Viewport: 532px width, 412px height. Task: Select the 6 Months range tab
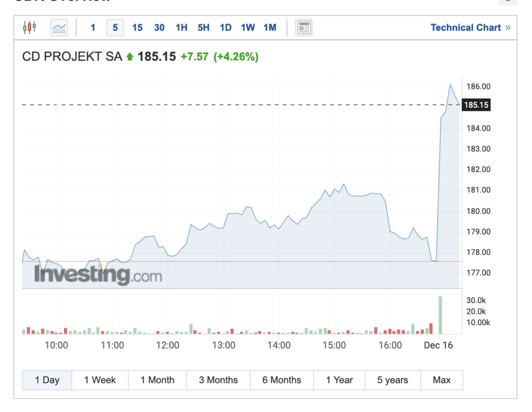[x=282, y=380]
